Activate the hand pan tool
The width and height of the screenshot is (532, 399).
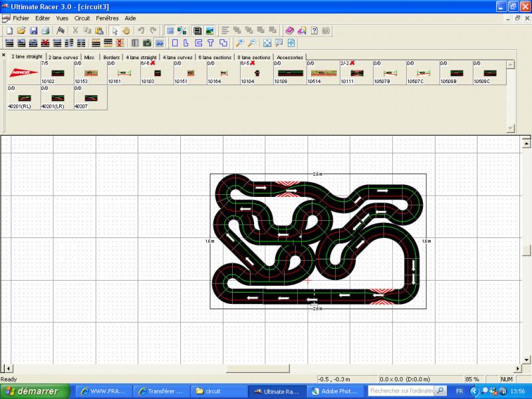tap(126, 31)
